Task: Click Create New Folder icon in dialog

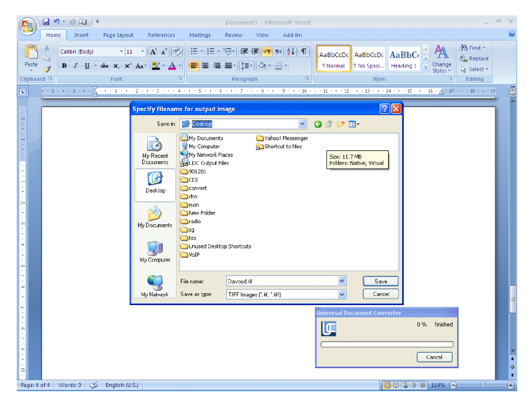Action: [x=341, y=124]
